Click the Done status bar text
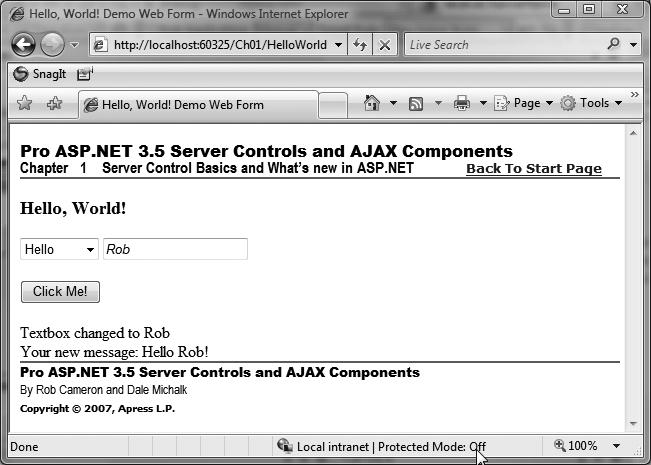 tap(24, 447)
